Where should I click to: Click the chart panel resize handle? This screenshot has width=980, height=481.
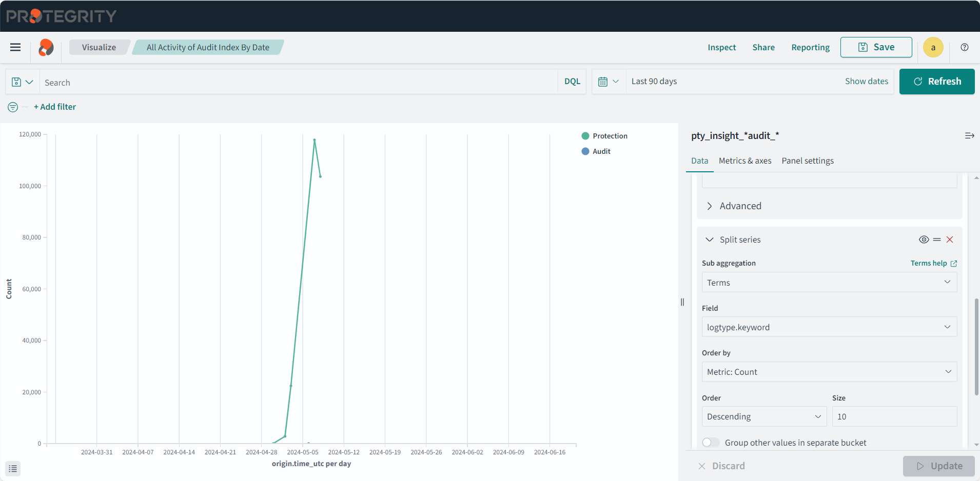point(682,302)
